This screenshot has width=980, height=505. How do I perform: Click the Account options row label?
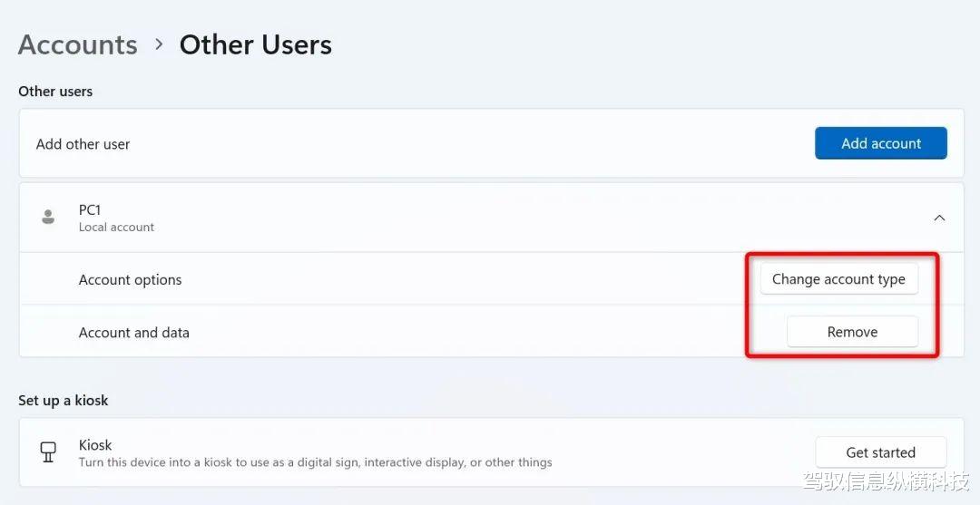[130, 279]
